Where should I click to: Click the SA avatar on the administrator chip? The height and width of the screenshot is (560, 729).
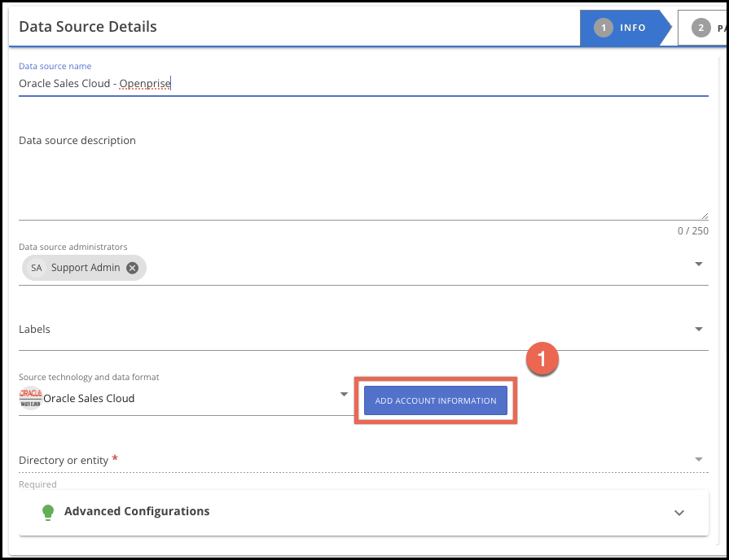(x=37, y=268)
